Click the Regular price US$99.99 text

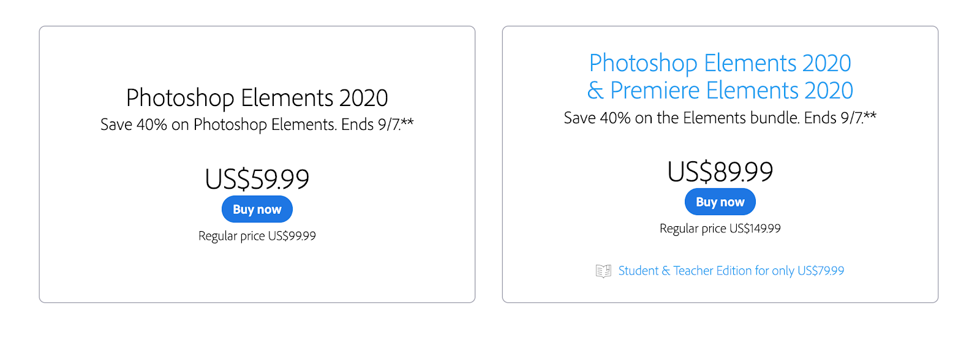tap(257, 236)
